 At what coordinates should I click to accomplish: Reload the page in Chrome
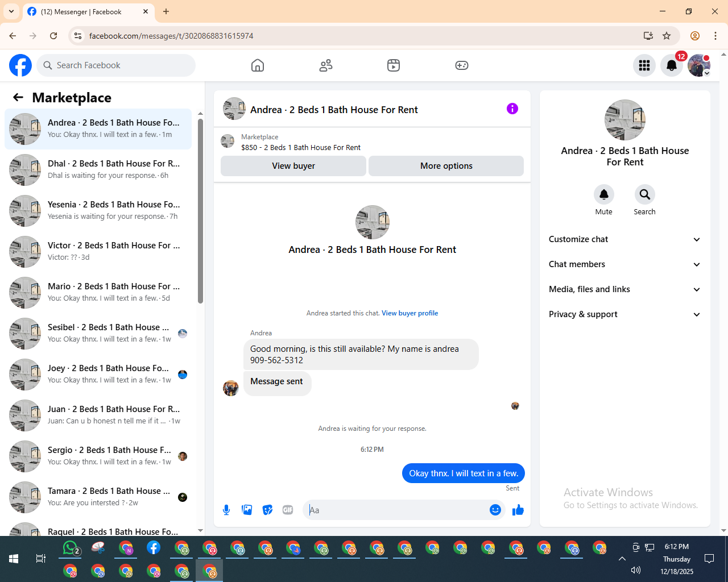(53, 36)
